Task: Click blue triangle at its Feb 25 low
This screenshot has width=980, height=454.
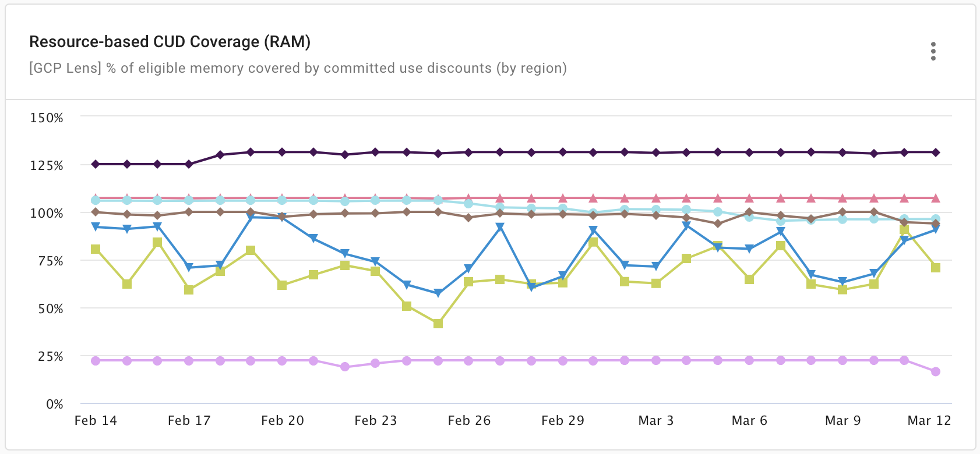Action: click(x=438, y=293)
